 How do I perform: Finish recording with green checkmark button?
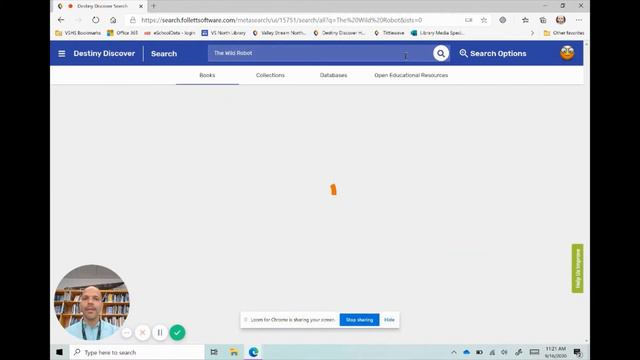coord(177,333)
